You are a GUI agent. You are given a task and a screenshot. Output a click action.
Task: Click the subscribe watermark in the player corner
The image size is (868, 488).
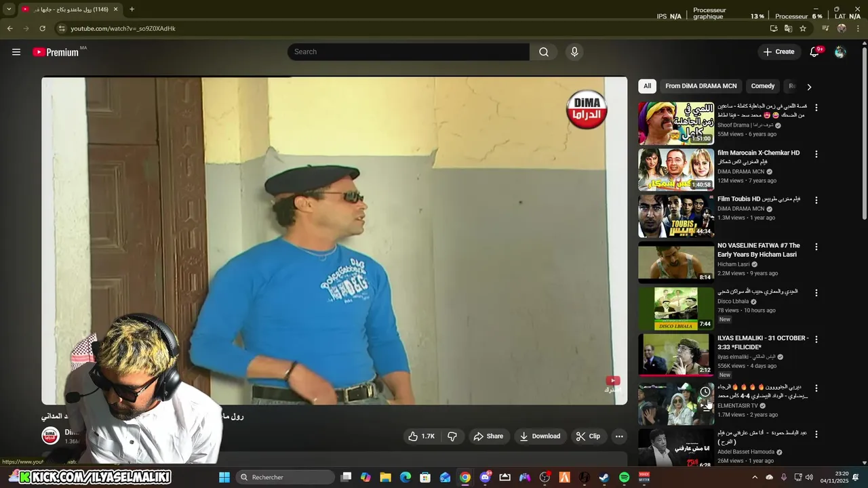pyautogui.click(x=612, y=384)
